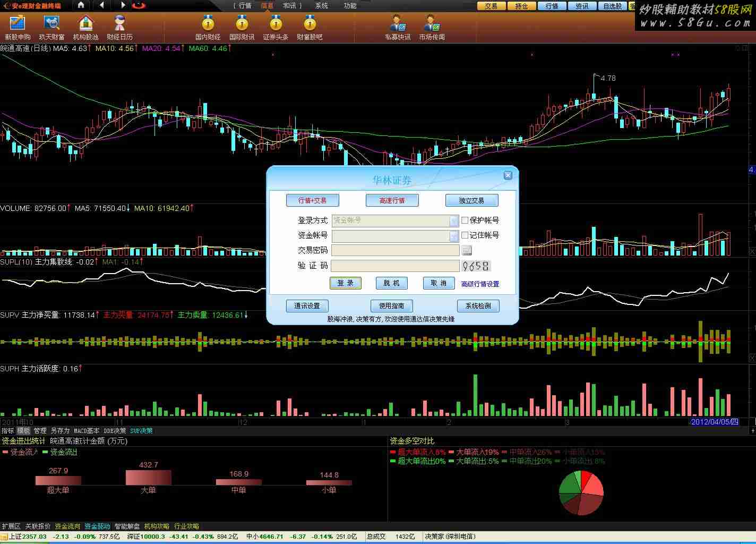This screenshot has height=544, width=756.
Task: Select 行情+交易 login mode
Action: click(x=313, y=200)
